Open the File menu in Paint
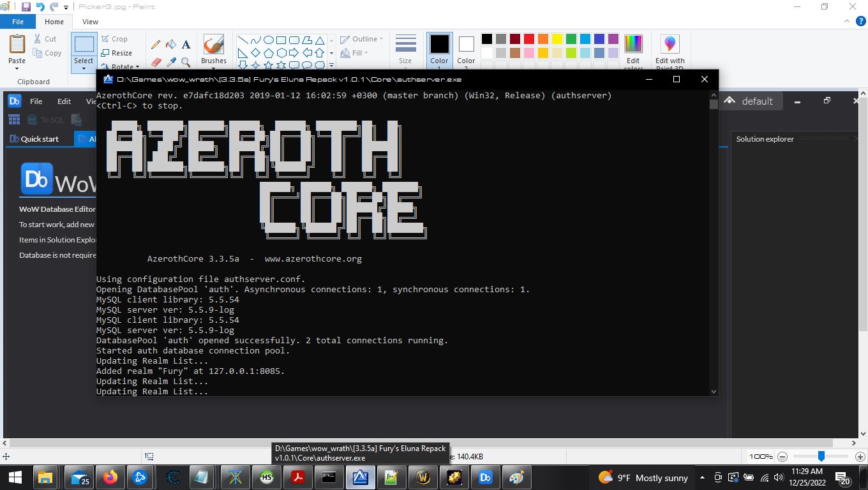The width and height of the screenshot is (868, 490). pos(18,21)
